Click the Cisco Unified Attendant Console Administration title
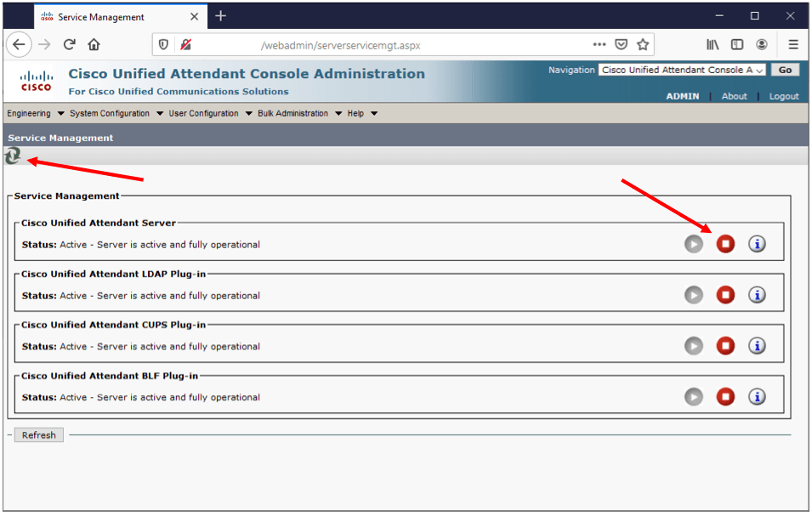The width and height of the screenshot is (812, 516). tap(247, 73)
